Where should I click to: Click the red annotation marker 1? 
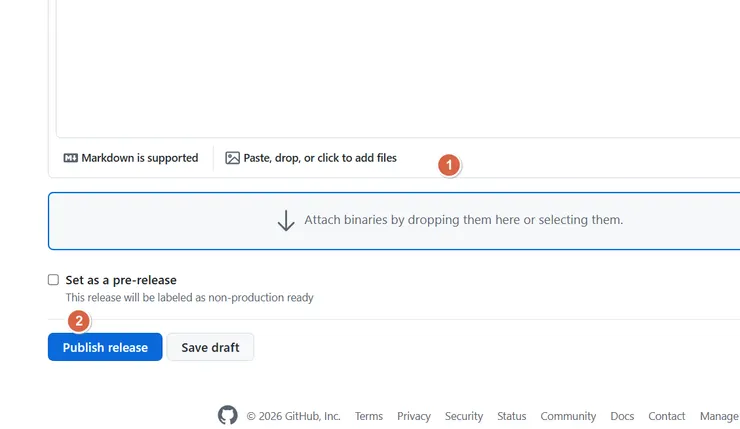coord(449,165)
